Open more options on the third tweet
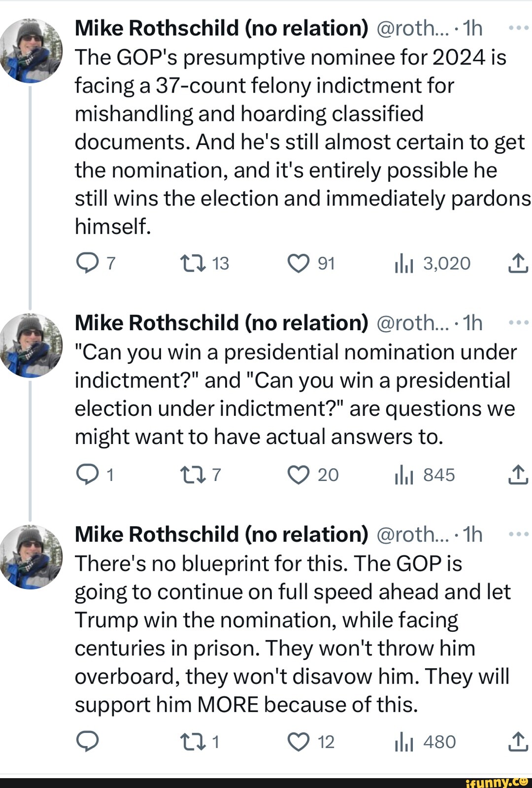532x788 pixels. point(518,534)
